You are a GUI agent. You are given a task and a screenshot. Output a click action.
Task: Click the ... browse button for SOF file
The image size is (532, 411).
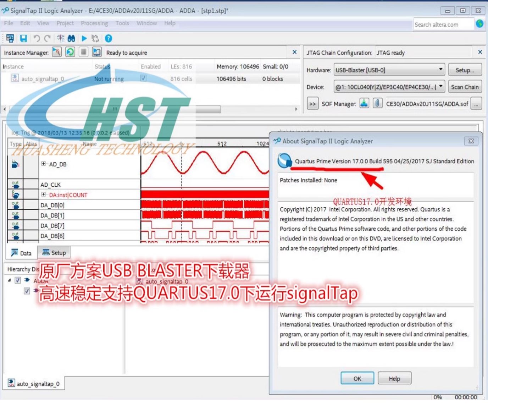click(476, 104)
